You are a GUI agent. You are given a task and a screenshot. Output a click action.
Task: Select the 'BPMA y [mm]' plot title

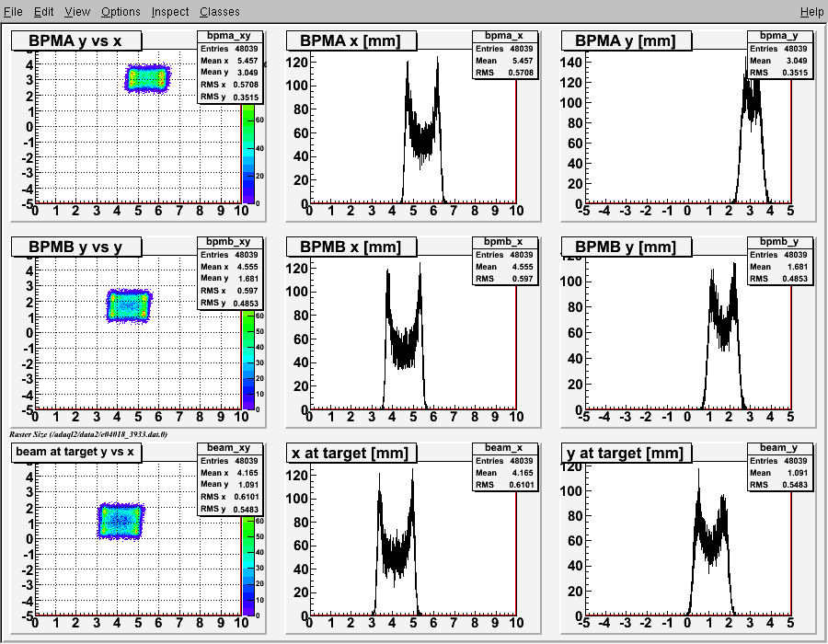coord(627,40)
